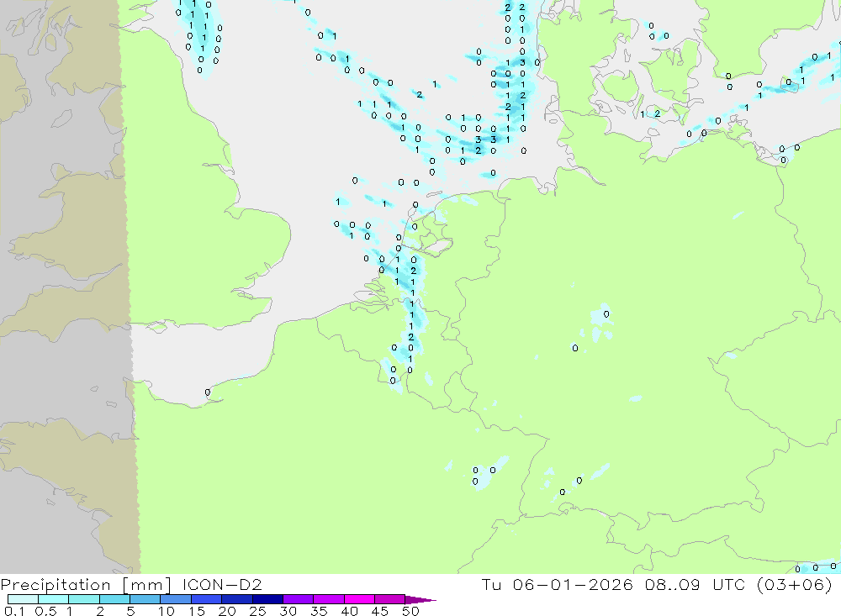This screenshot has width=841, height=616.
Task: Click the 35–40 mm purple legend swatch
Action: pos(328,599)
